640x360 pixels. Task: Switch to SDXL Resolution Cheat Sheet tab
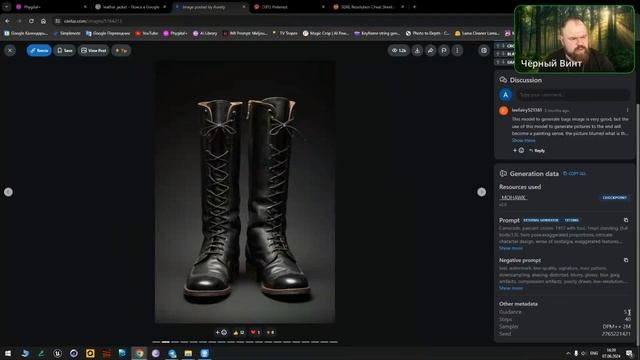pos(368,7)
